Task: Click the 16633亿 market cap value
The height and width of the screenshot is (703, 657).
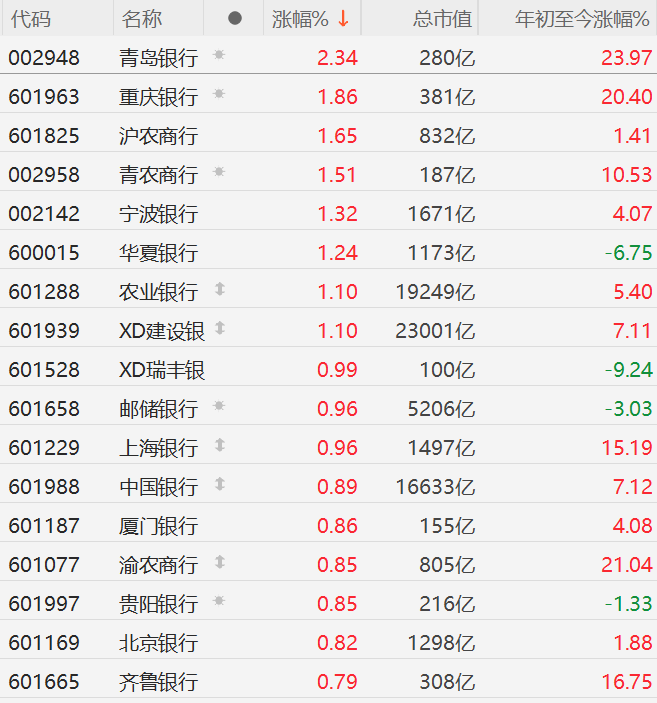Action: [435, 487]
